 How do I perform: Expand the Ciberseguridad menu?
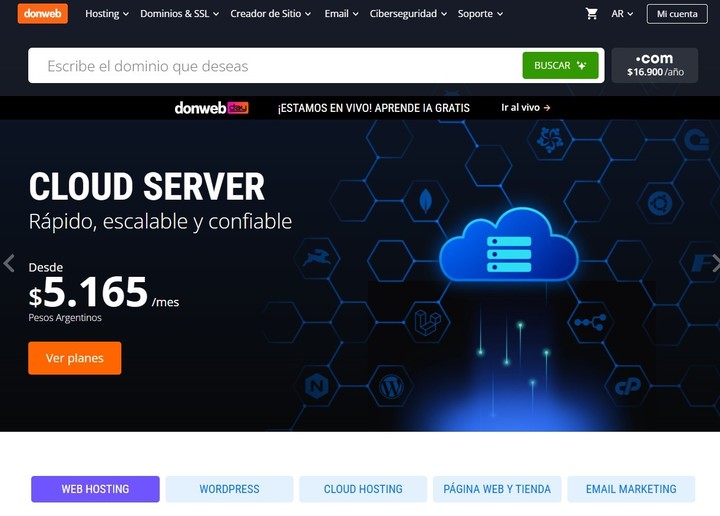coord(408,14)
